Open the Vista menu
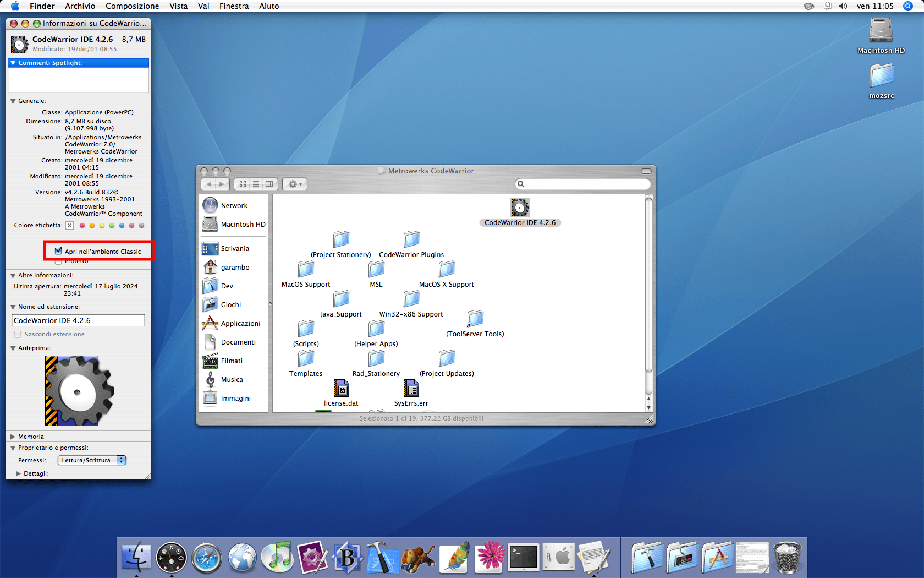The width and height of the screenshot is (924, 578). 178,6
